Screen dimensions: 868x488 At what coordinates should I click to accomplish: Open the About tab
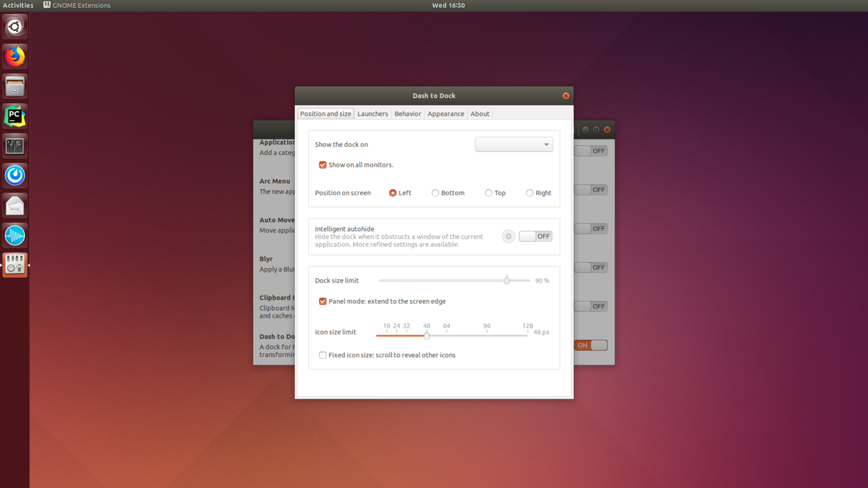click(x=480, y=114)
